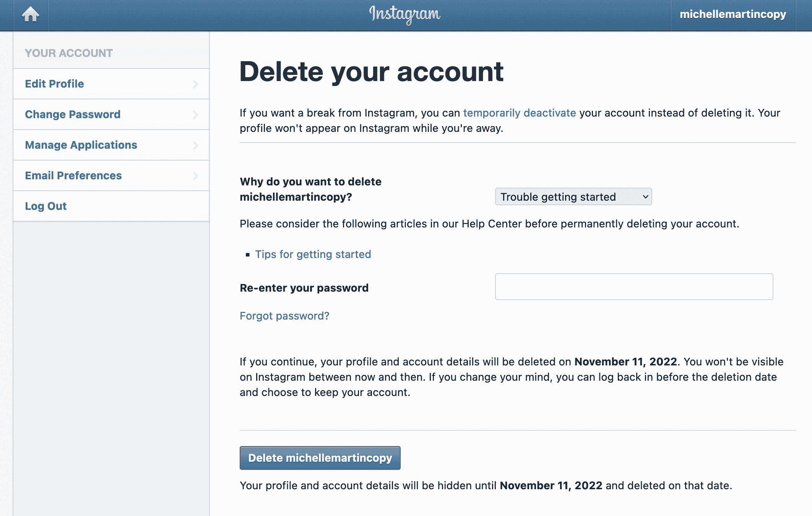Click the 'Tips for getting started' link
Screen dimensions: 812x516
pos(312,254)
